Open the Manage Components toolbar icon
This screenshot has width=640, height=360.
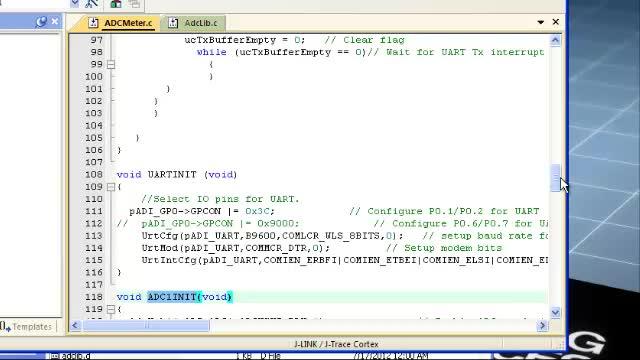[116, 4]
